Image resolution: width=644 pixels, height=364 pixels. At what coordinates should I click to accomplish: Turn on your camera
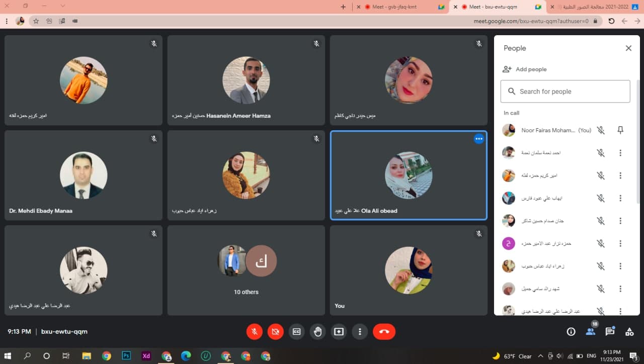(x=275, y=332)
